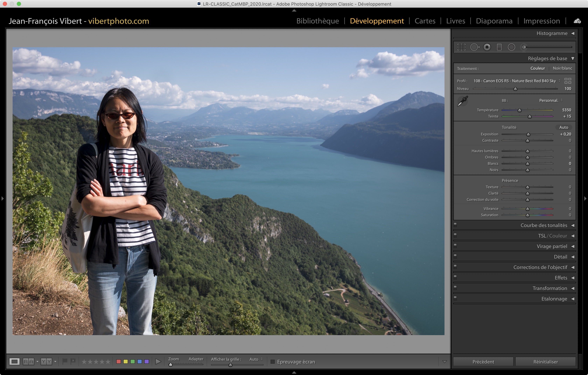
Task: Click the red color label swatch
Action: tap(119, 362)
